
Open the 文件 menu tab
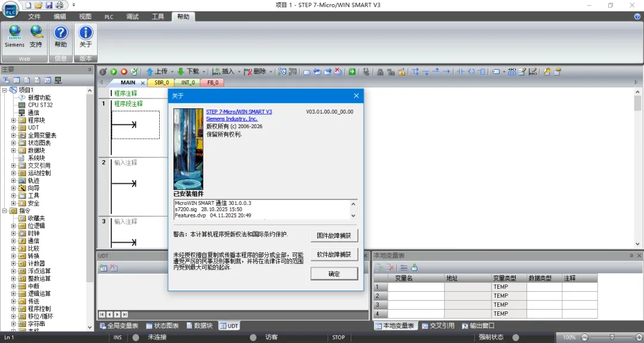[x=34, y=17]
